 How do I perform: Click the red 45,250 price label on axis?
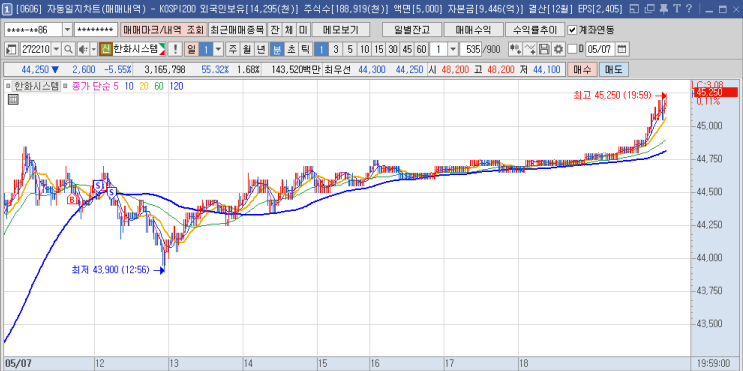(x=715, y=92)
